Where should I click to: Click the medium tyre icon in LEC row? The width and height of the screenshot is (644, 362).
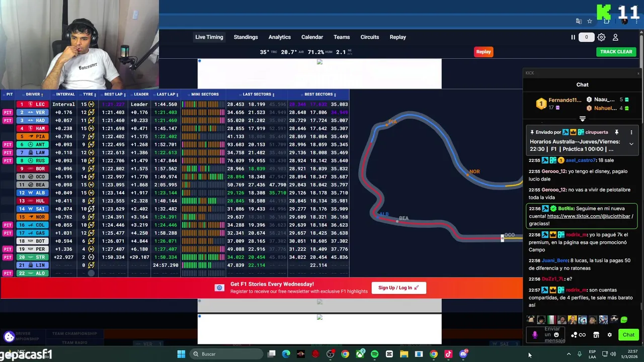pyautogui.click(x=91, y=105)
